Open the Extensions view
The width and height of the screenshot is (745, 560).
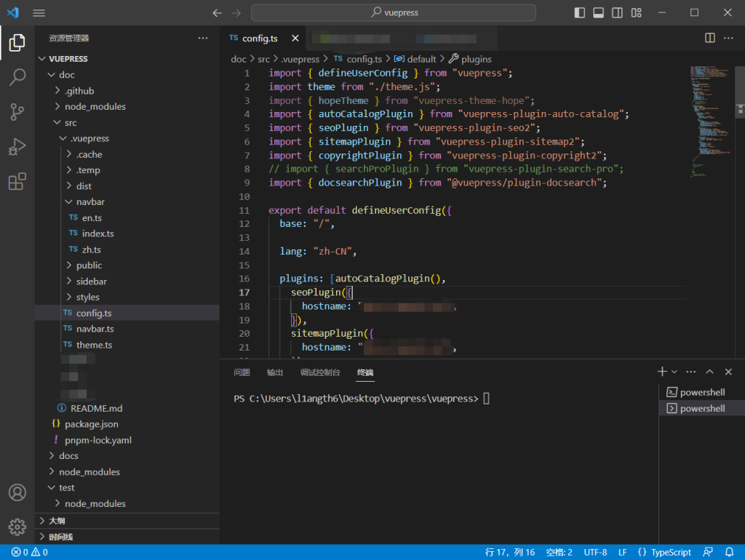(17, 181)
